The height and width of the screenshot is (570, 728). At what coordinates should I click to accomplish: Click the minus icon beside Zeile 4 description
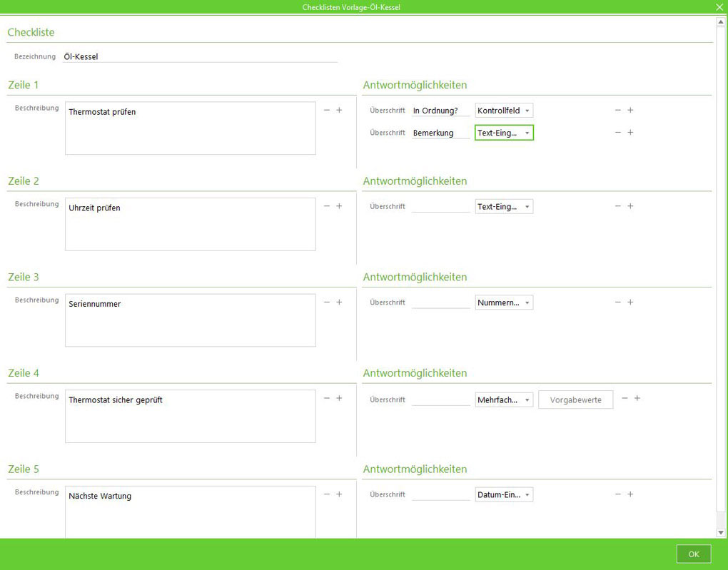pyautogui.click(x=327, y=398)
